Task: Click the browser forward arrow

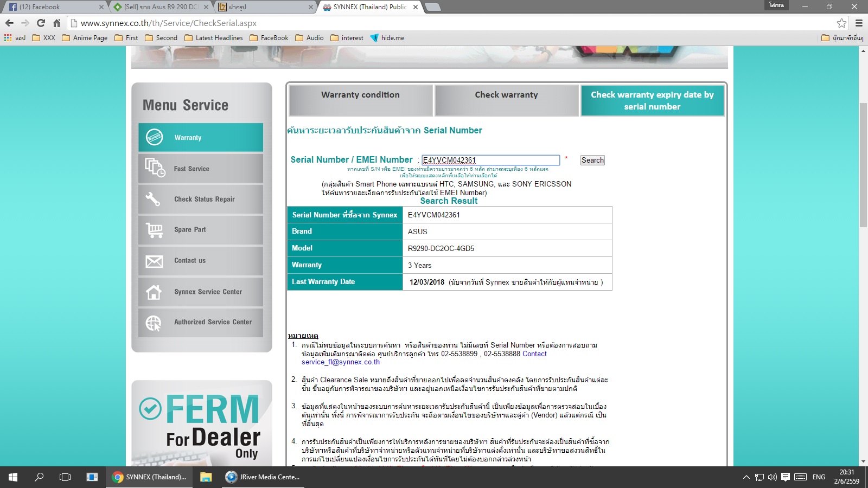Action: 25,23
